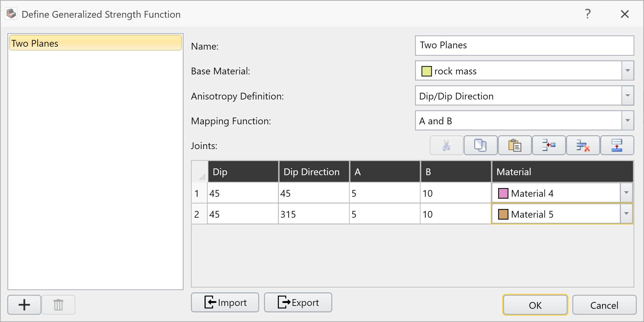Click the Material column header
Image resolution: width=644 pixels, height=322 pixels.
coord(563,172)
